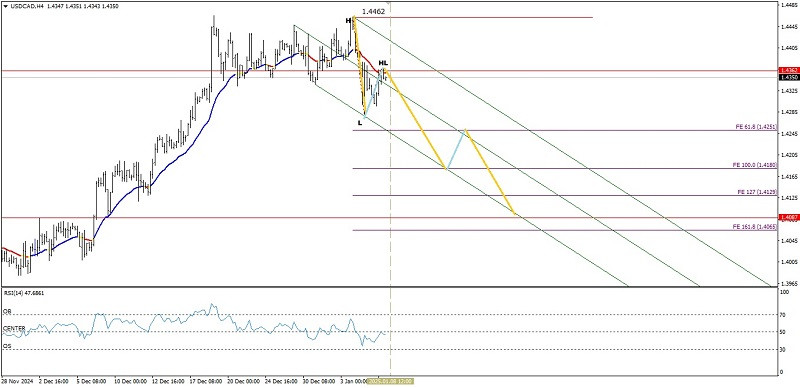Click the FE 61.8 (1.4251) Fibonacci label
Image resolution: width=800 pixels, height=388 pixels.
pos(756,127)
